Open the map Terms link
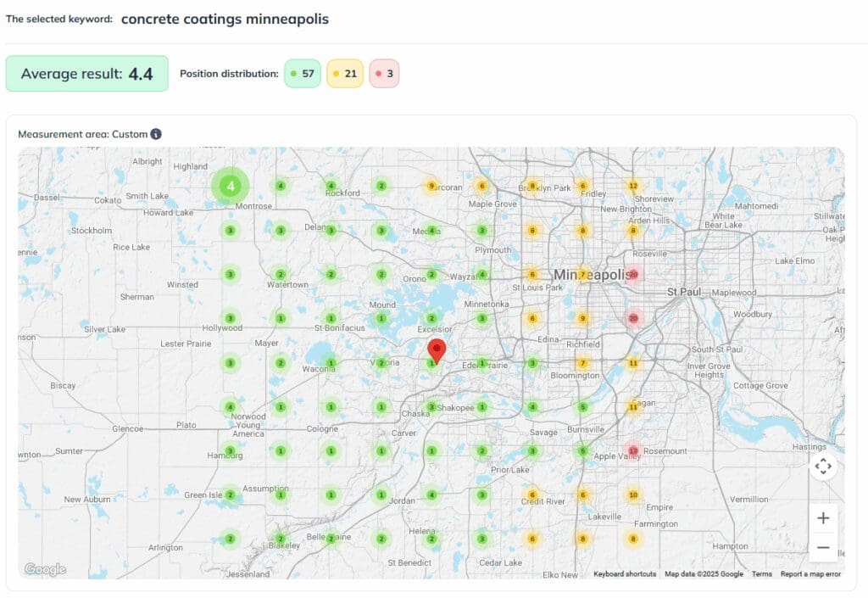The width and height of the screenshot is (868, 598). coord(761,574)
